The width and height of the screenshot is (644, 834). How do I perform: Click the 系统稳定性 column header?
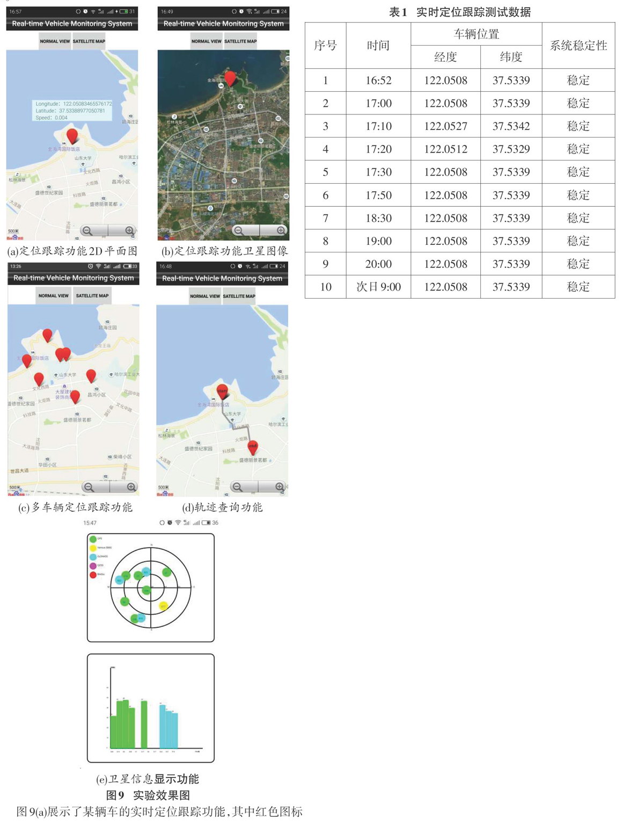tap(579, 46)
